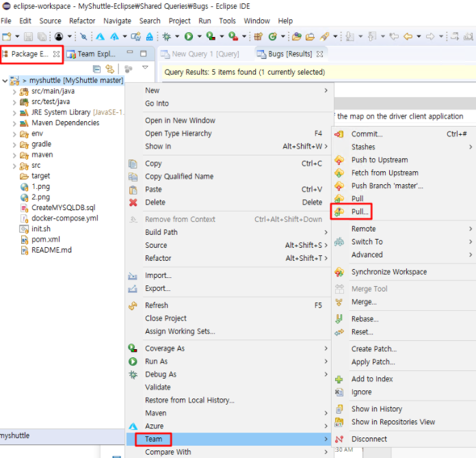Image resolution: width=476 pixels, height=458 pixels.
Task: Click the Rebase icon in submenu
Action: pyautogui.click(x=339, y=319)
